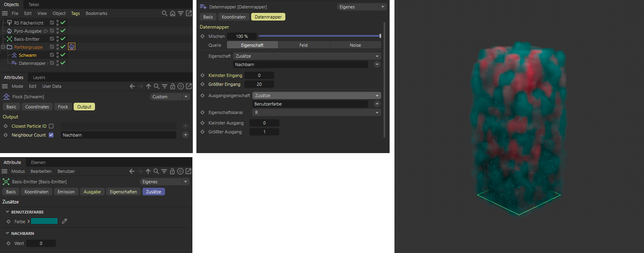Click the lock icon in Flock Attributes panel
Viewport: 644px width, 253px height.
tap(173, 86)
